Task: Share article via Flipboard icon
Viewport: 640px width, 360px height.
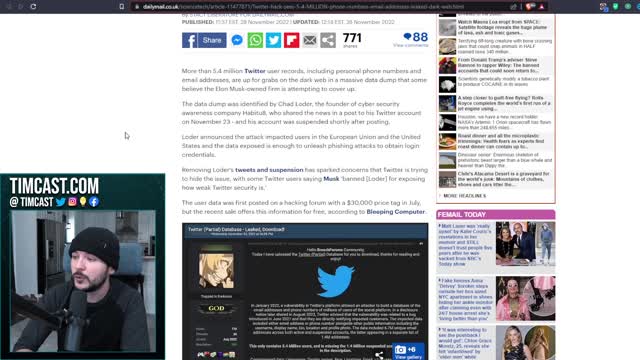Action: pos(291,40)
